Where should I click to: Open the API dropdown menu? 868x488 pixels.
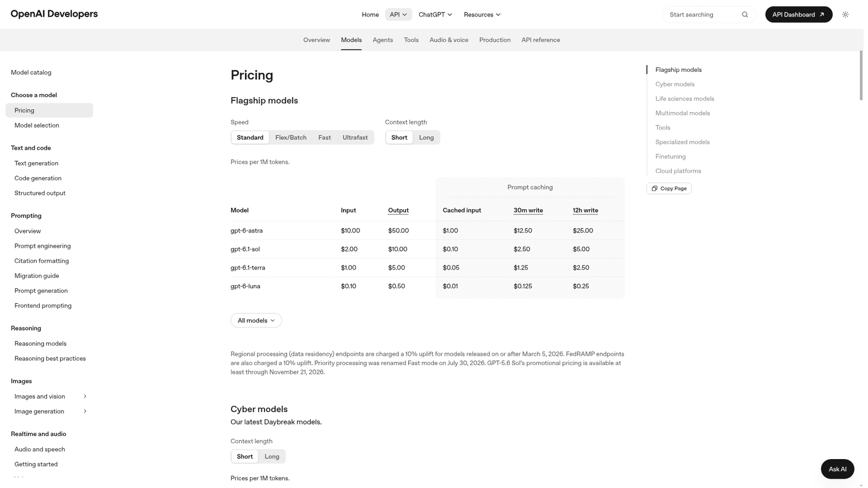(398, 14)
